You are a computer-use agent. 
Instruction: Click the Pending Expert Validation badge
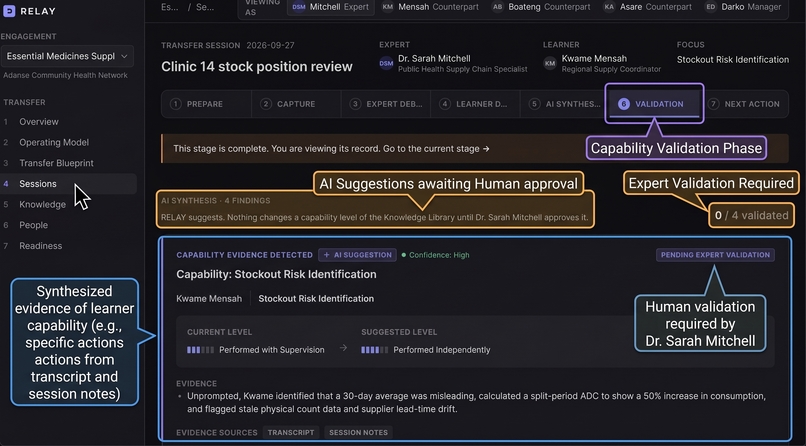[715, 255]
